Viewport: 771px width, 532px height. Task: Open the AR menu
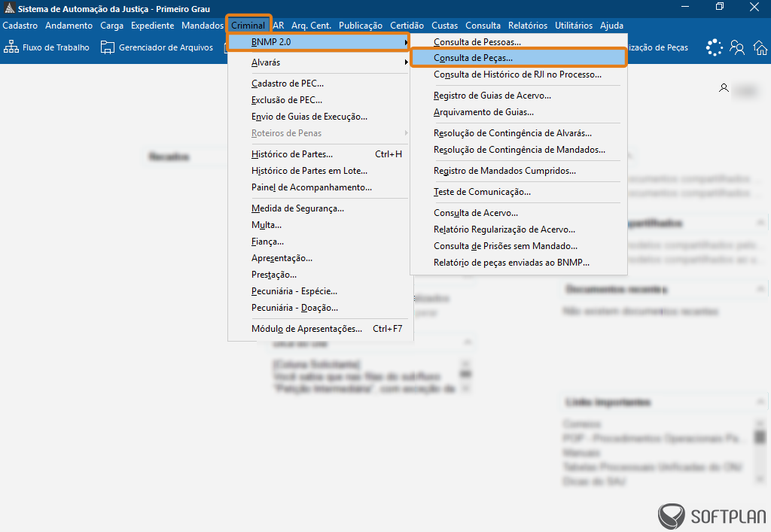(279, 26)
